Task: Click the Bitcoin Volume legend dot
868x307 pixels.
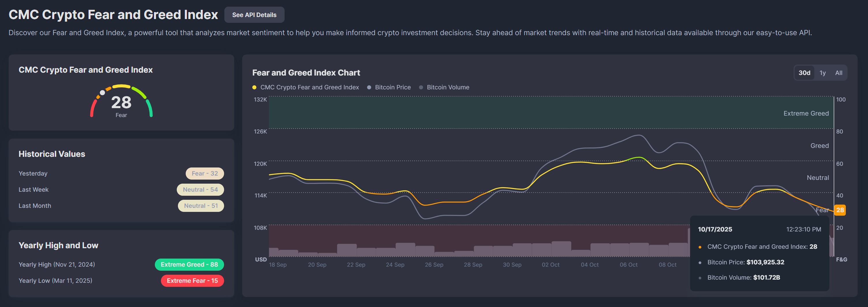Action: click(420, 87)
